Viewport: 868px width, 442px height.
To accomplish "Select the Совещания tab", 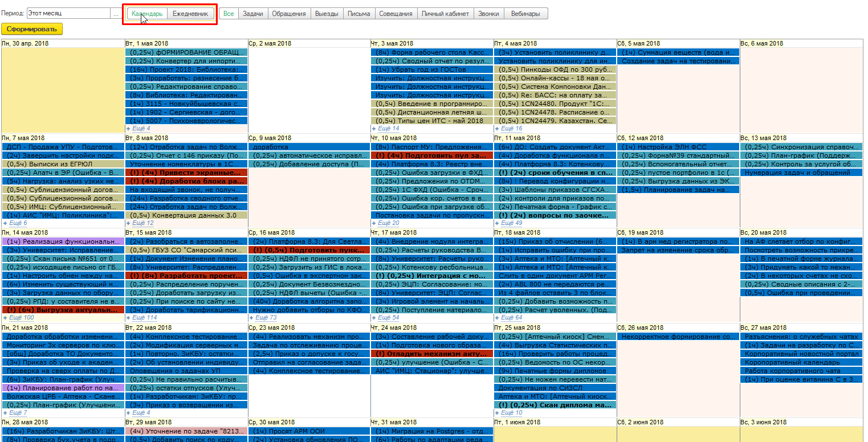I will 396,14.
